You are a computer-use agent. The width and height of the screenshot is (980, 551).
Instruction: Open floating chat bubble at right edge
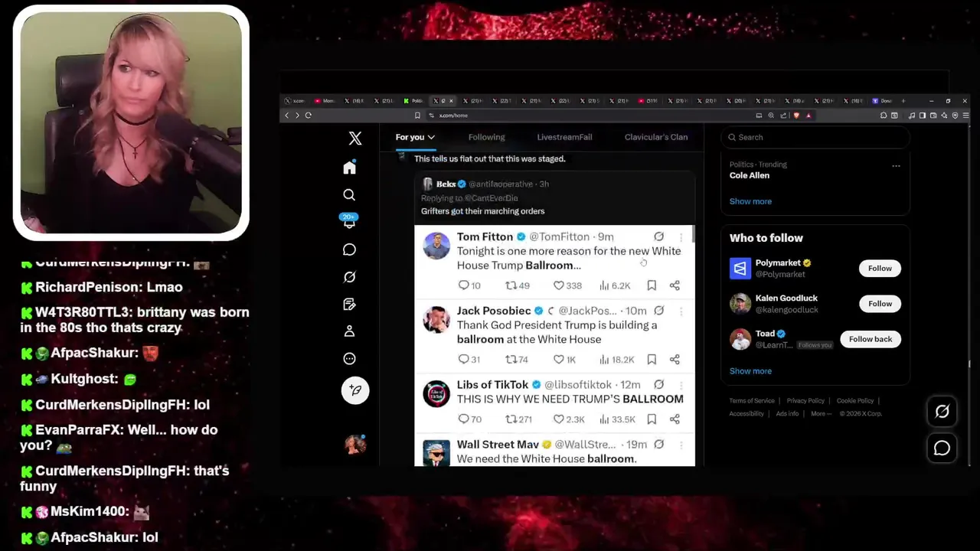click(x=942, y=448)
